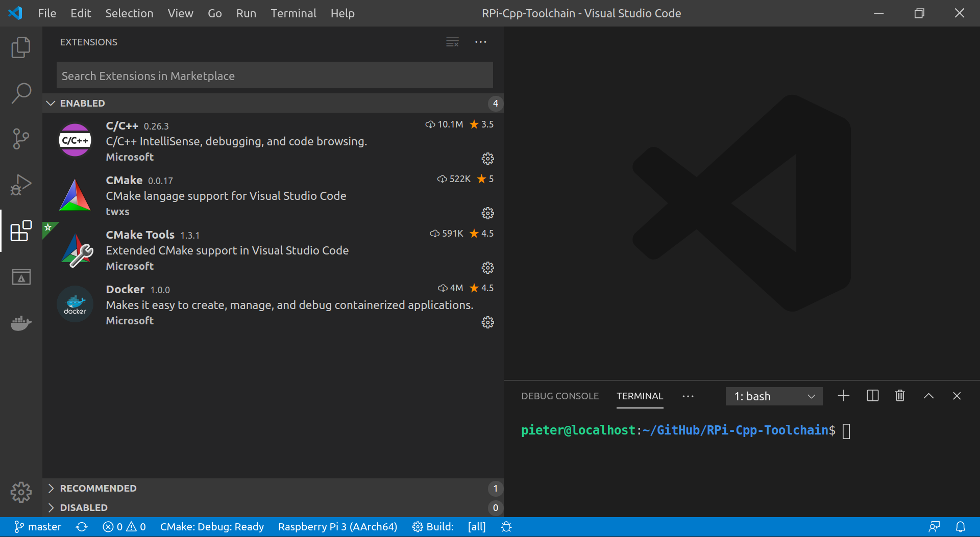Click the Build button in status bar

click(x=433, y=527)
